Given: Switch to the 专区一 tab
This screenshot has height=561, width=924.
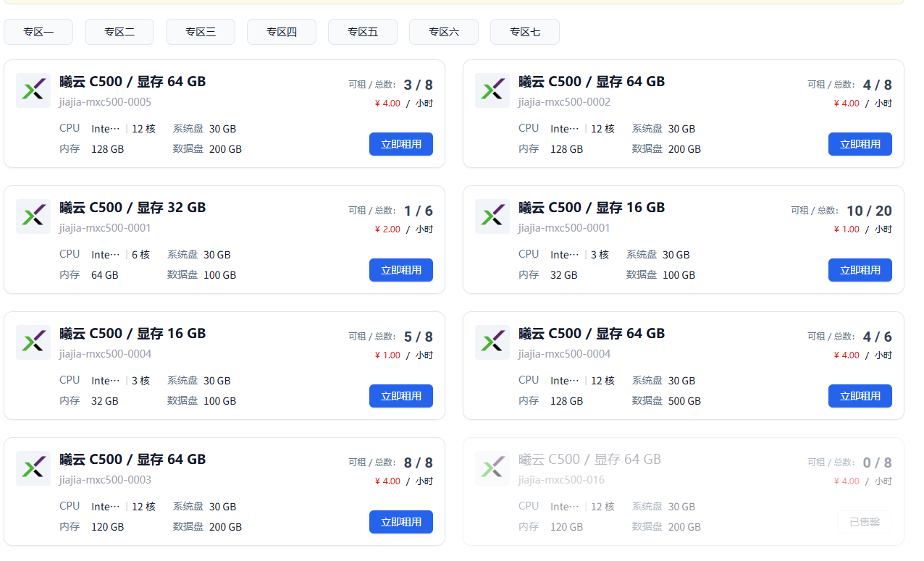Looking at the screenshot, I should tap(38, 32).
